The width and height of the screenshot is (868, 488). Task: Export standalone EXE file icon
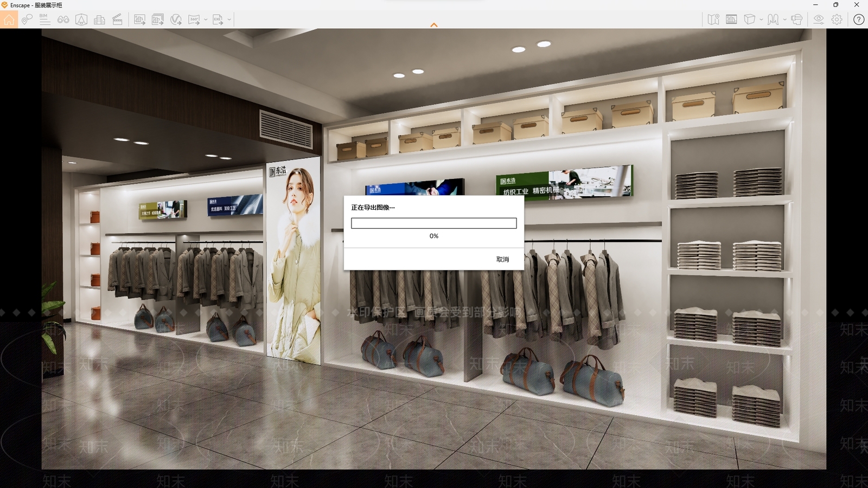point(218,20)
